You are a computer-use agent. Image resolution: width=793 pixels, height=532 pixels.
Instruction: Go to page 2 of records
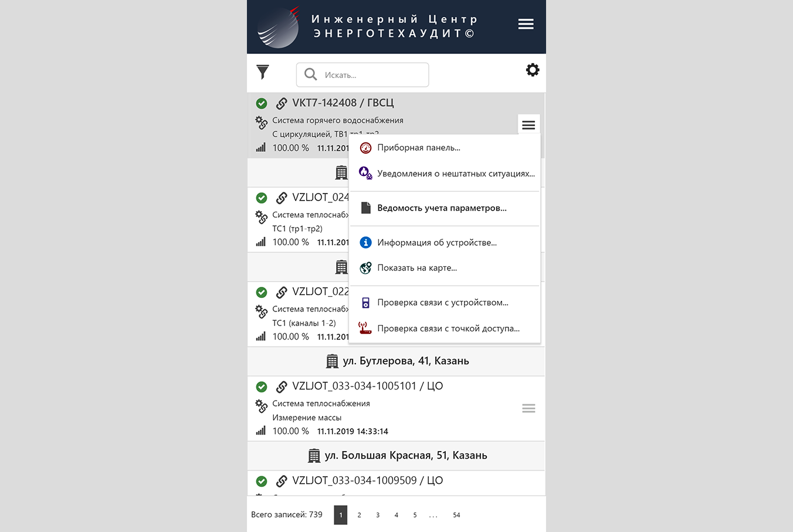tap(360, 515)
